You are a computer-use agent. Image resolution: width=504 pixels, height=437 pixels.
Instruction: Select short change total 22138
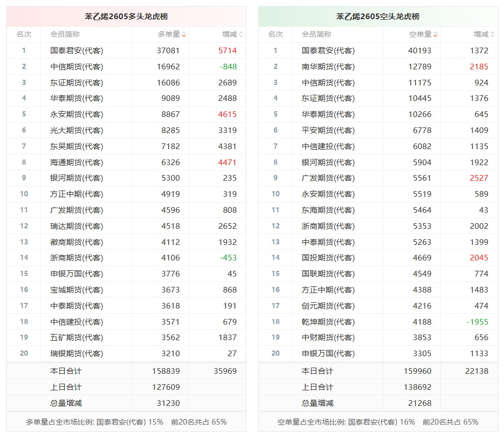(477, 371)
